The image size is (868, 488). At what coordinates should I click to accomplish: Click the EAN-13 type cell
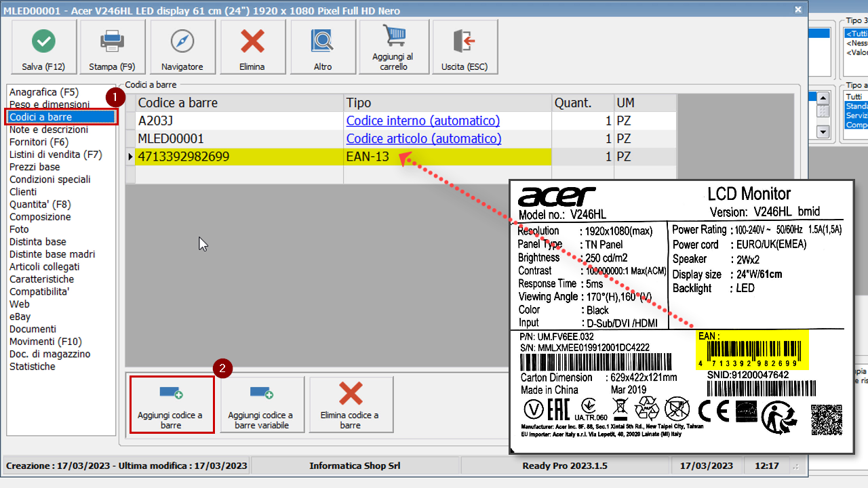coord(448,157)
